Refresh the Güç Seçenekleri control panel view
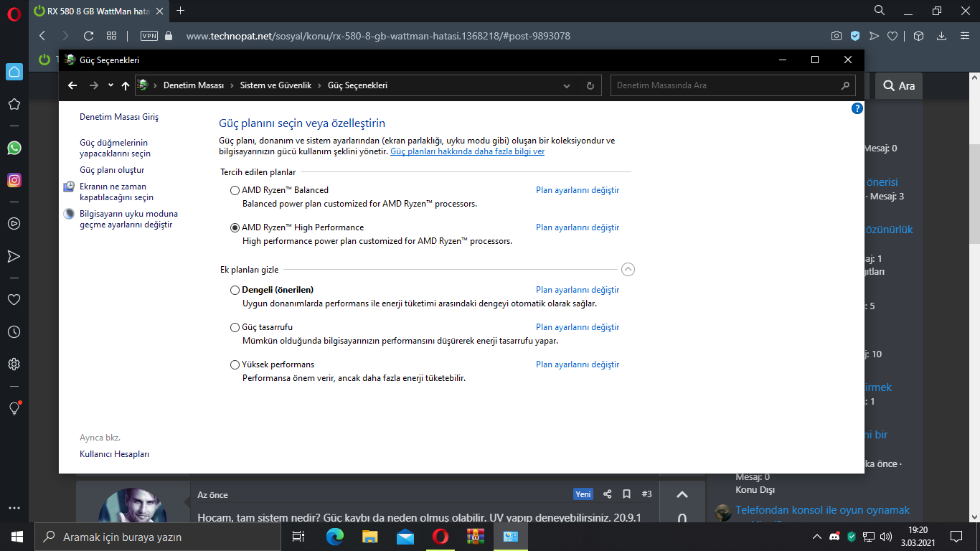The height and width of the screenshot is (551, 980). (590, 85)
